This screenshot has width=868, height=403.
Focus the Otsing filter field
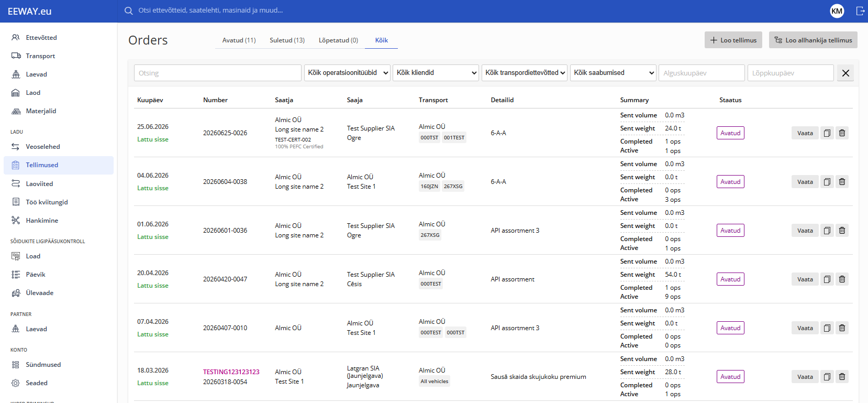coord(218,73)
